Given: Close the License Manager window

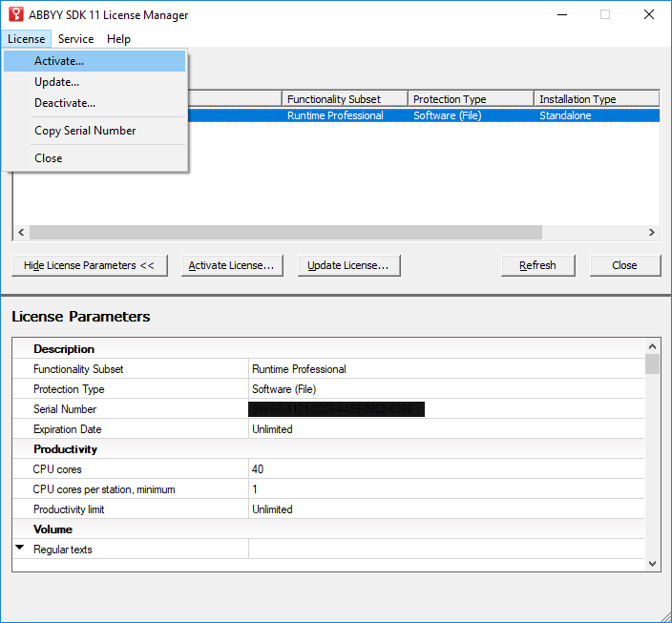Looking at the screenshot, I should pyautogui.click(x=649, y=14).
